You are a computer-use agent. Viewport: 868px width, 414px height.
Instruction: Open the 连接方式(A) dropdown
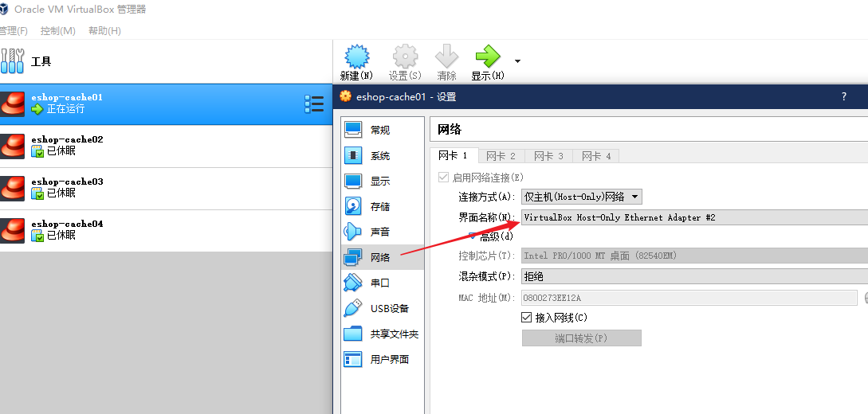581,196
